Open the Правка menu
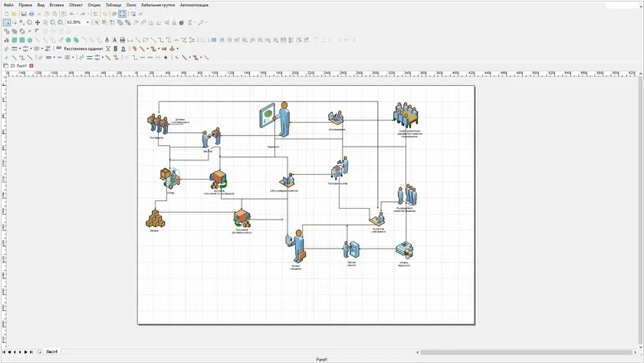Image resolution: width=644 pixels, height=363 pixels. [x=25, y=5]
